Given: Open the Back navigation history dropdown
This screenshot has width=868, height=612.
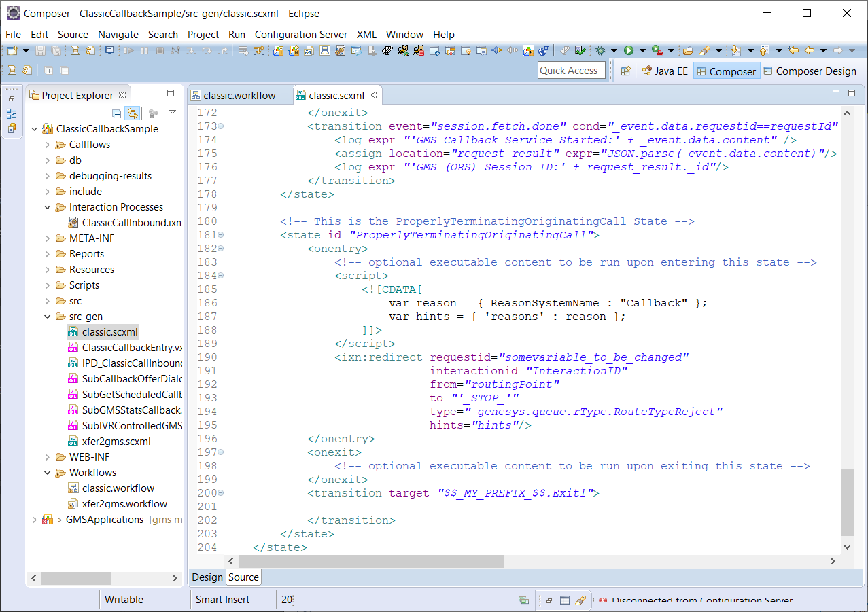Looking at the screenshot, I should pos(823,50).
